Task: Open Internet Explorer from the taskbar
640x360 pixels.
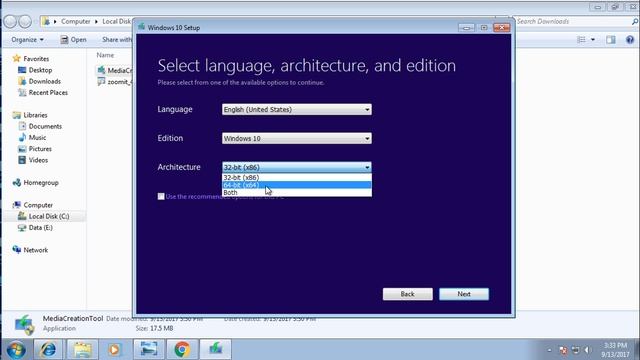Action: pos(49,349)
